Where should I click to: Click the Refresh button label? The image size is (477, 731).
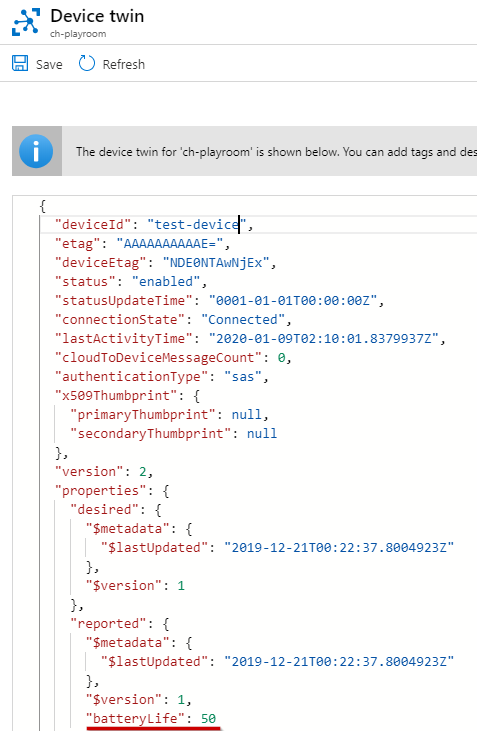pos(124,64)
